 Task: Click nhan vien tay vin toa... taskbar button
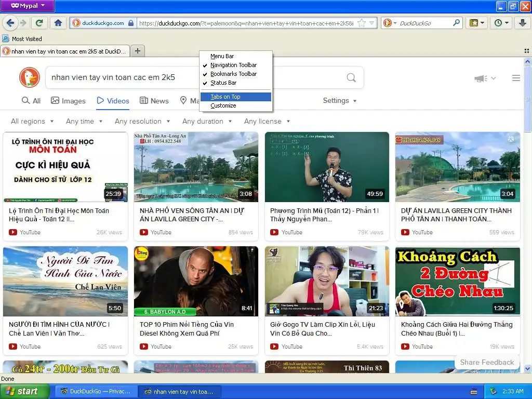pos(179,392)
